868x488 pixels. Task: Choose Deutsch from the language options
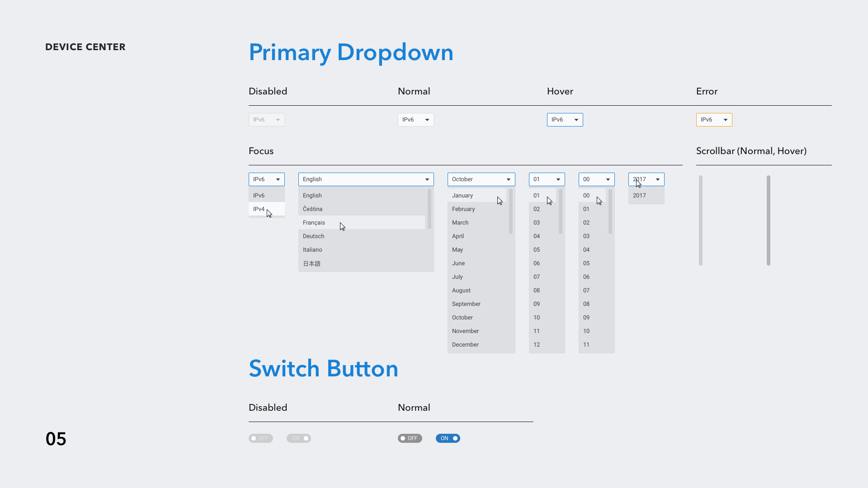pyautogui.click(x=314, y=236)
